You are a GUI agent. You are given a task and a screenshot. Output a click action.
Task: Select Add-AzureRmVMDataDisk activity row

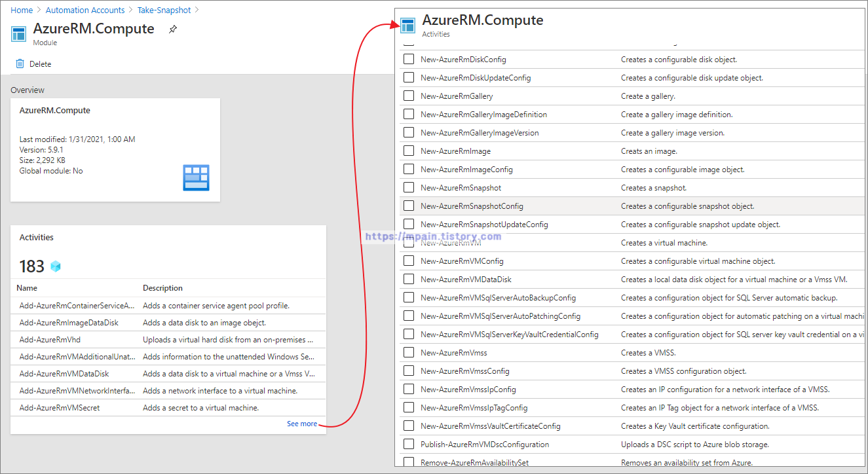click(168, 374)
